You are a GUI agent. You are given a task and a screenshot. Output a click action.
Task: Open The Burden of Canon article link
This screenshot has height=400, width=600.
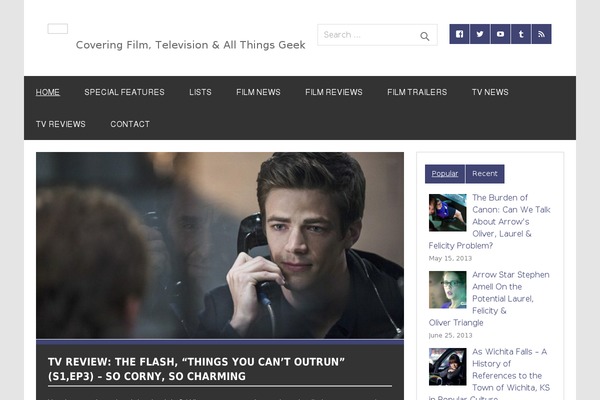[x=489, y=222]
